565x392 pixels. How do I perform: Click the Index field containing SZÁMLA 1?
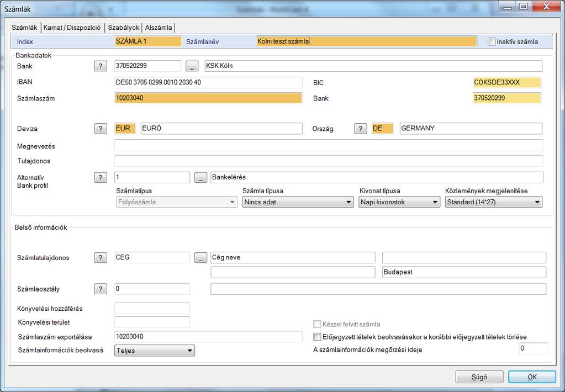[x=148, y=41]
